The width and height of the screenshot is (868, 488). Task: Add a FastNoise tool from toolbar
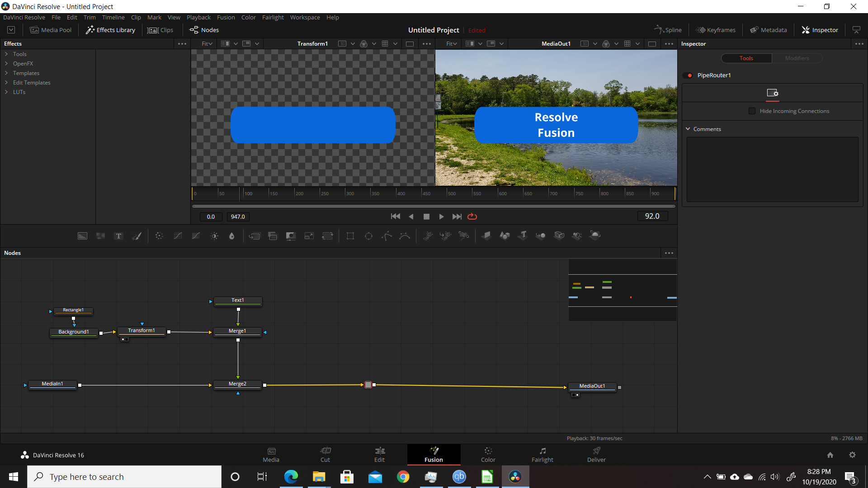tap(100, 236)
